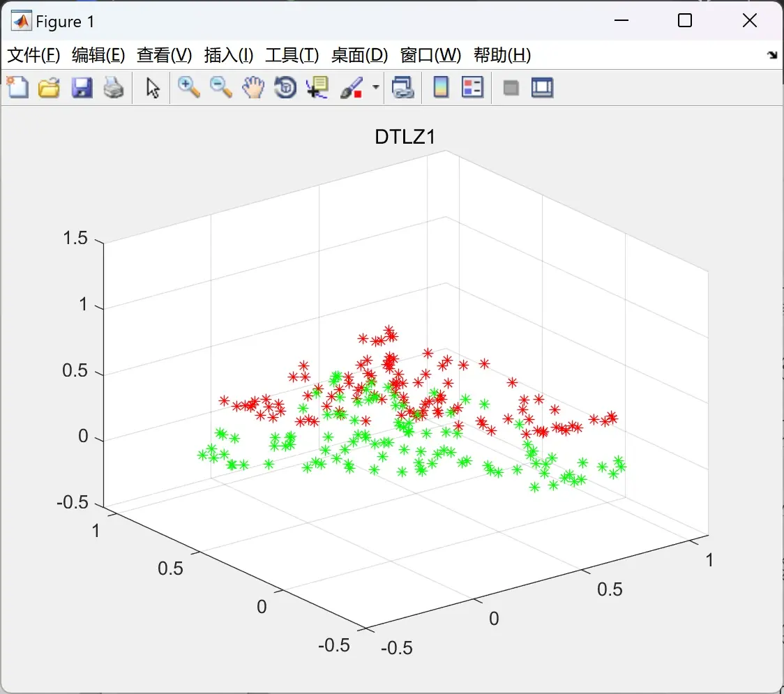Click the Link Plot icon
784x694 pixels.
pos(403,87)
